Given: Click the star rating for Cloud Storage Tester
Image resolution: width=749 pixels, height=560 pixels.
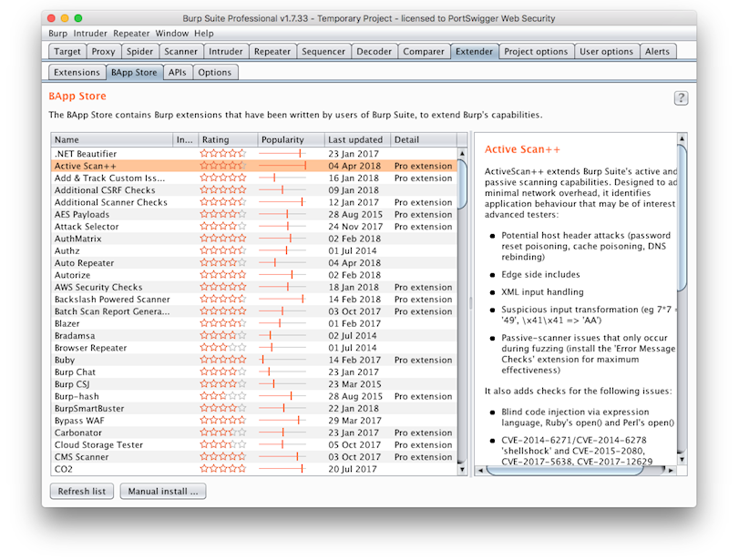Looking at the screenshot, I should click(x=223, y=444).
